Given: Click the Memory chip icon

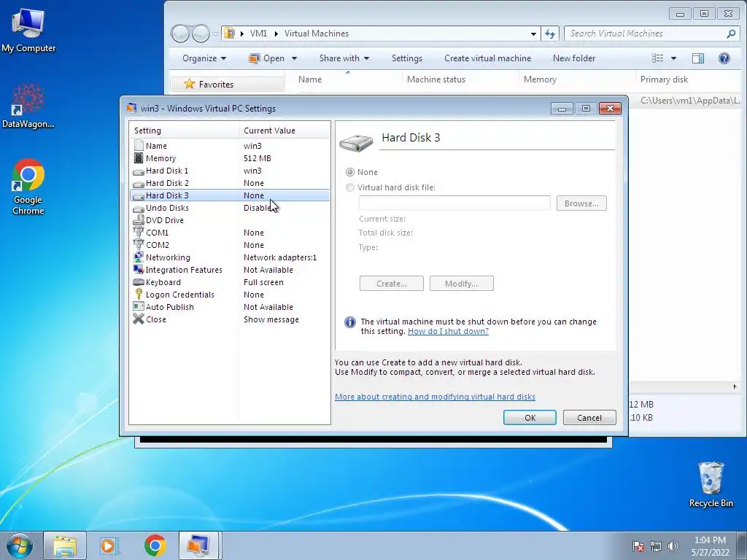Looking at the screenshot, I should coord(138,158).
